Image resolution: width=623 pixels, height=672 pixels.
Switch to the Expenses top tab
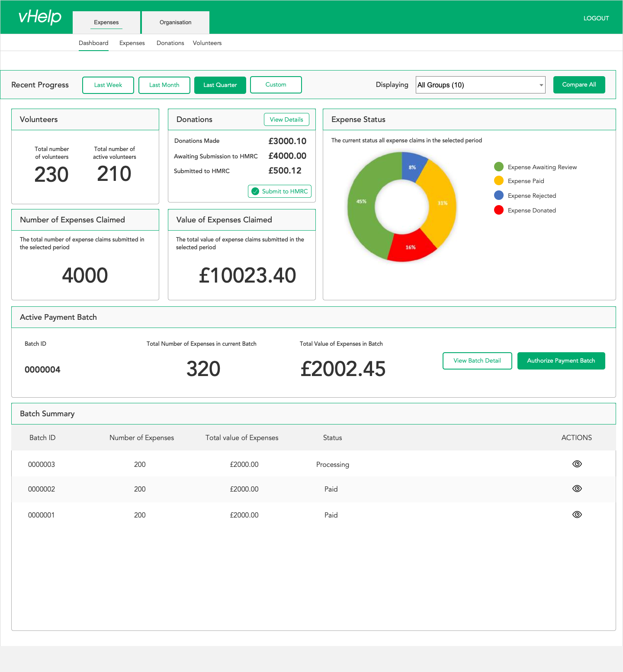(106, 23)
